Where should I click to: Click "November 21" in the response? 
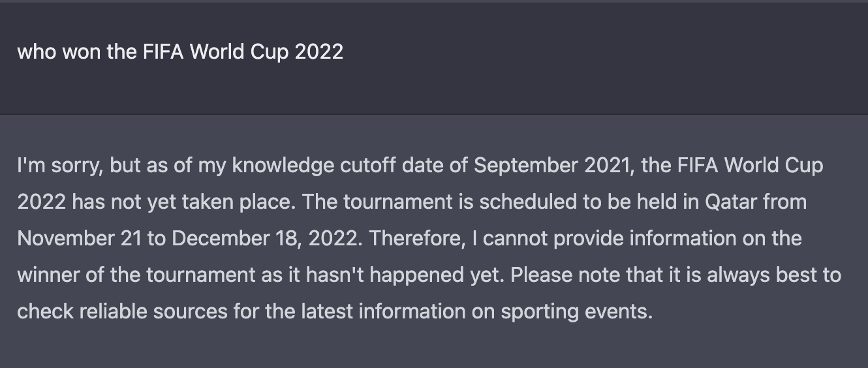79,239
